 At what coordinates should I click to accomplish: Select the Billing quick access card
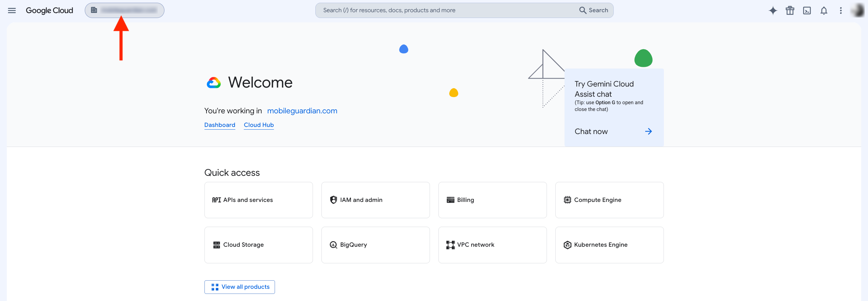(493, 200)
